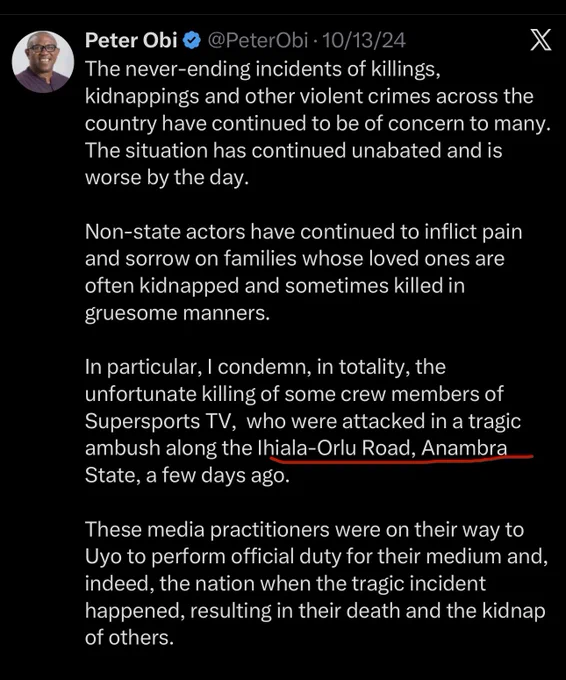
Task: Click the text 'gruesome manners.'
Action: coord(177,313)
